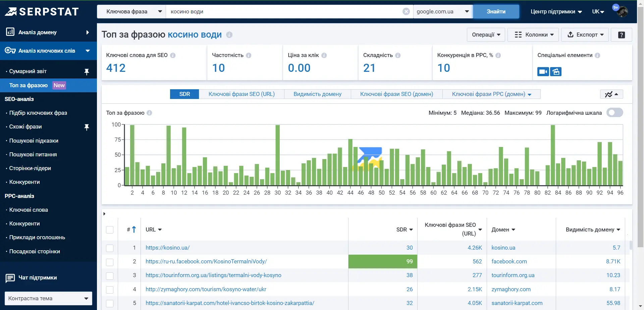
Task: Check the row for kosino.ua
Action: pyautogui.click(x=110, y=248)
